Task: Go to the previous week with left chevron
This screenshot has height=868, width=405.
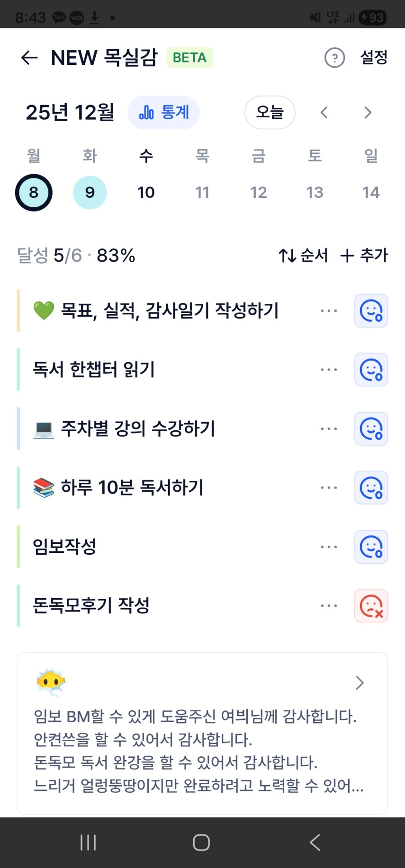Action: 324,113
